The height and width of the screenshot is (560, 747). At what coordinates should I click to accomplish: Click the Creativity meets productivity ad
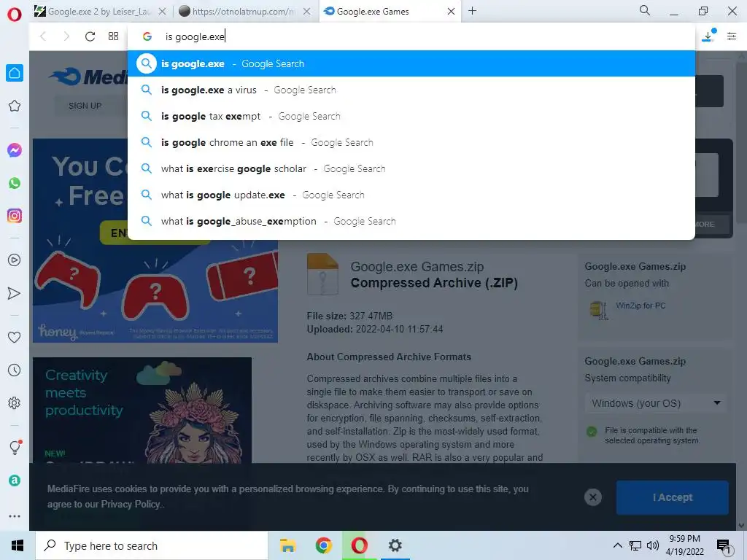click(x=142, y=411)
